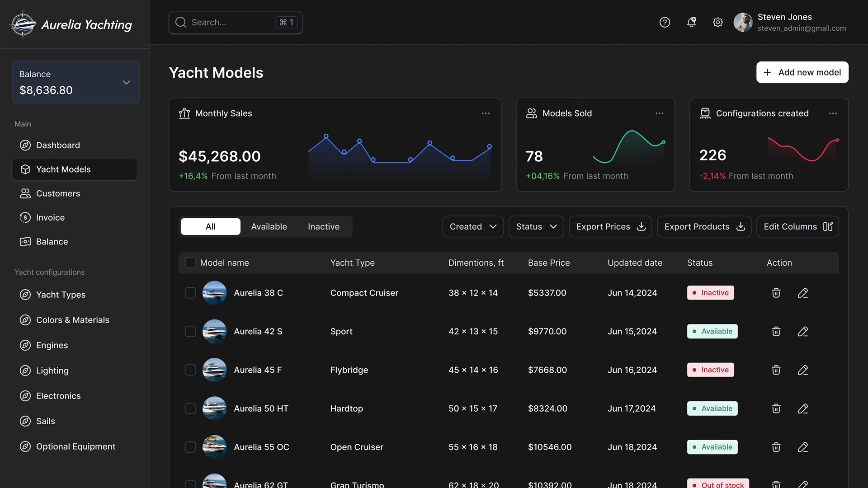This screenshot has height=488, width=868.
Task: Click trash icon for Aurelia 50 HT
Action: (776, 408)
